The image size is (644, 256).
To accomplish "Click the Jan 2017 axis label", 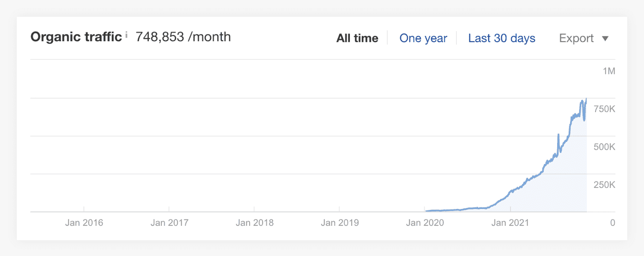I will 169,222.
